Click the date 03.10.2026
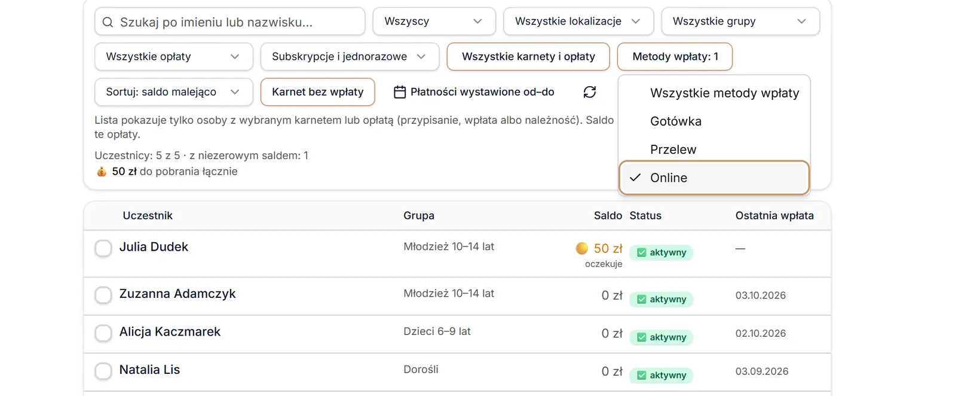Screen dimensions: 980x396 (x=761, y=296)
